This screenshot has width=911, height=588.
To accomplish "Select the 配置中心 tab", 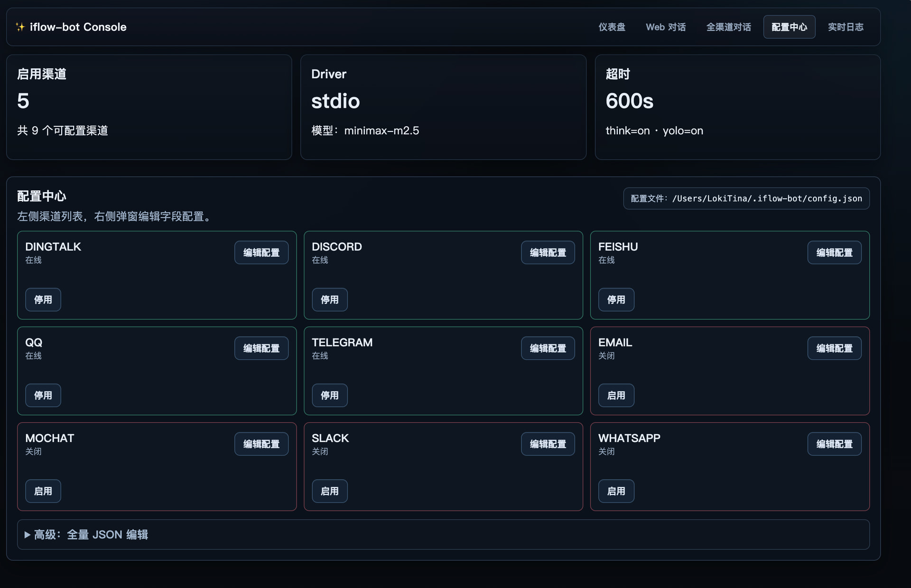I will [789, 27].
